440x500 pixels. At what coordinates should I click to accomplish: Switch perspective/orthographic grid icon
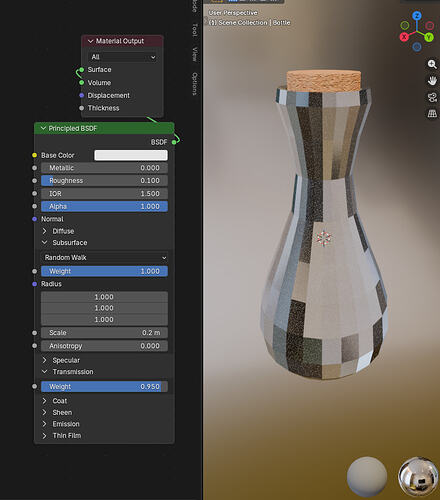point(432,114)
